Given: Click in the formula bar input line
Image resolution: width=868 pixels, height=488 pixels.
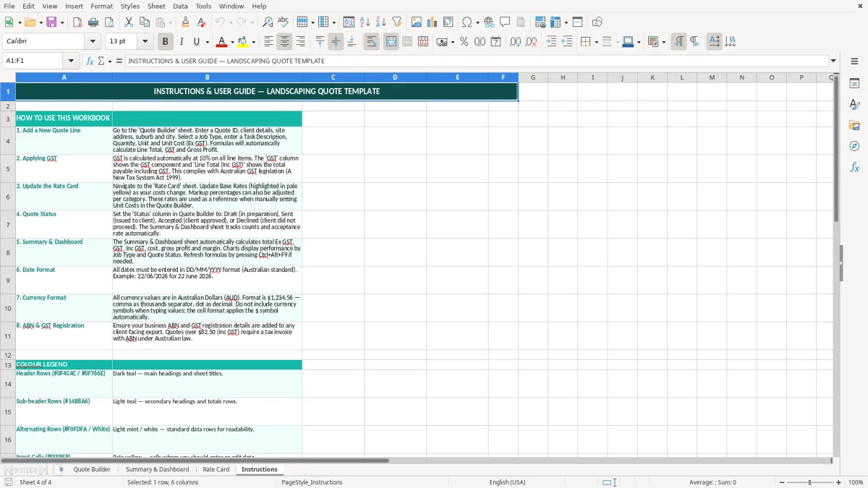Looking at the screenshot, I should (476, 61).
